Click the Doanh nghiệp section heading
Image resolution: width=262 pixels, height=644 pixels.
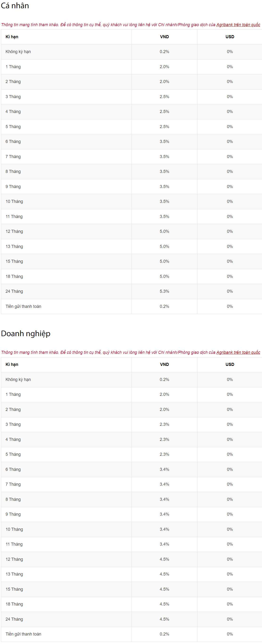[26, 334]
